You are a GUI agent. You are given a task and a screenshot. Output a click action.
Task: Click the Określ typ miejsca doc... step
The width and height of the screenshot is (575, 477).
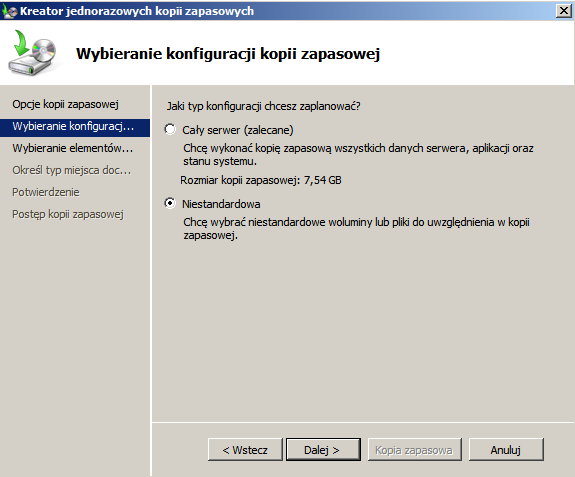[72, 170]
